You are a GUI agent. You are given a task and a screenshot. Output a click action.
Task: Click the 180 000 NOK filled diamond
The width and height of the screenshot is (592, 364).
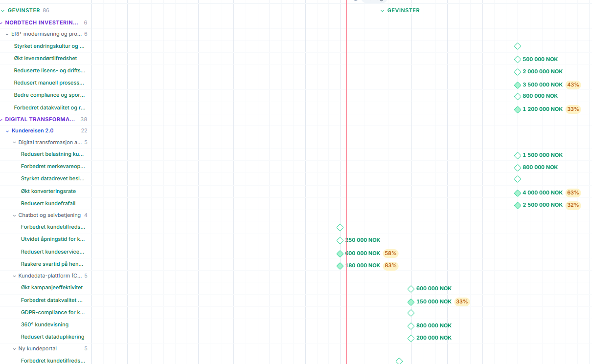click(340, 266)
